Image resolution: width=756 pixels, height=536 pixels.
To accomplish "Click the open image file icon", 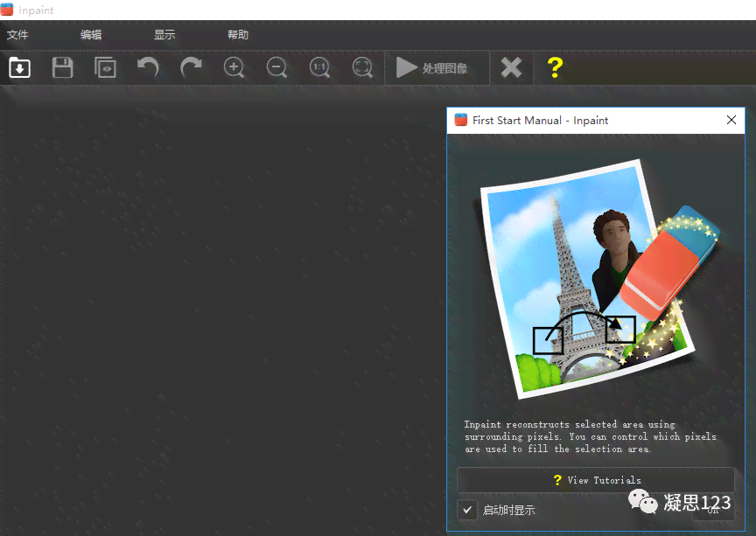I will point(19,67).
